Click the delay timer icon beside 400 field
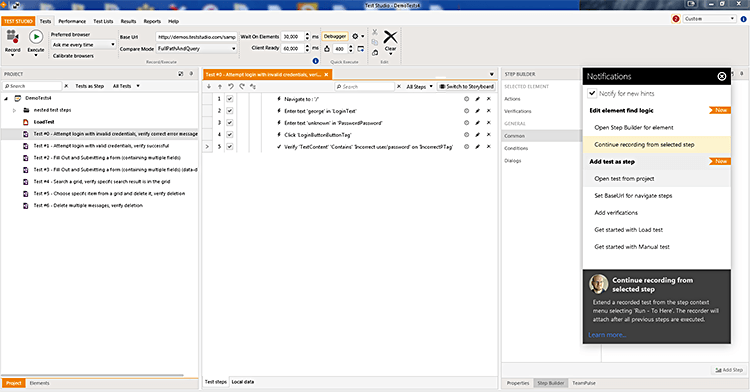The width and height of the screenshot is (750, 392). (x=327, y=49)
